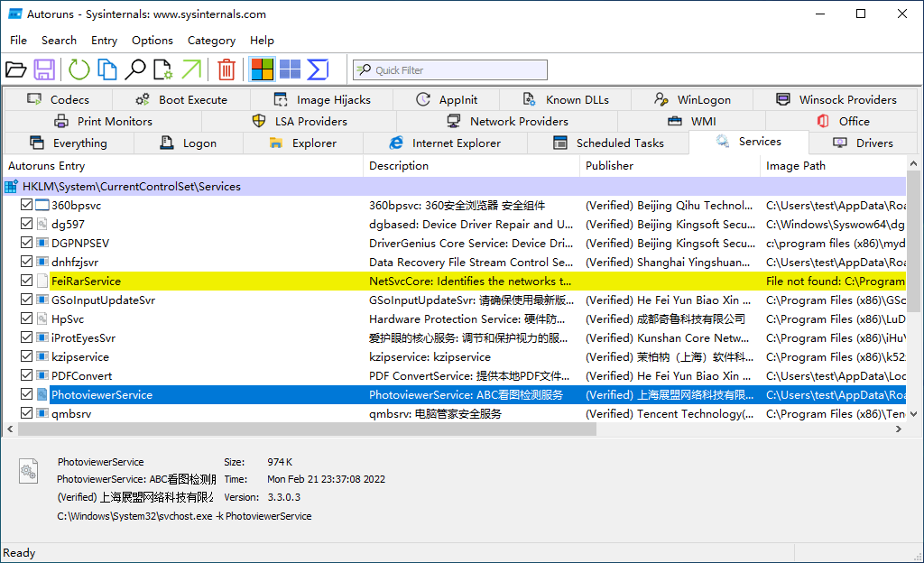Image resolution: width=924 pixels, height=563 pixels.
Task: Click the horizontal scrollbar left arrow
Action: click(x=10, y=429)
